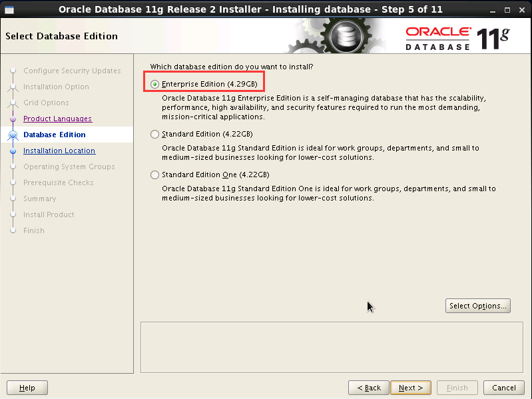
Task: Click Operating System Groups step
Action: click(69, 167)
